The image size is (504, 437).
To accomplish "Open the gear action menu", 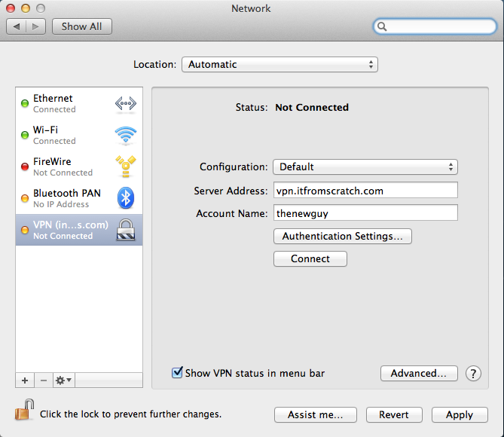I will click(63, 380).
